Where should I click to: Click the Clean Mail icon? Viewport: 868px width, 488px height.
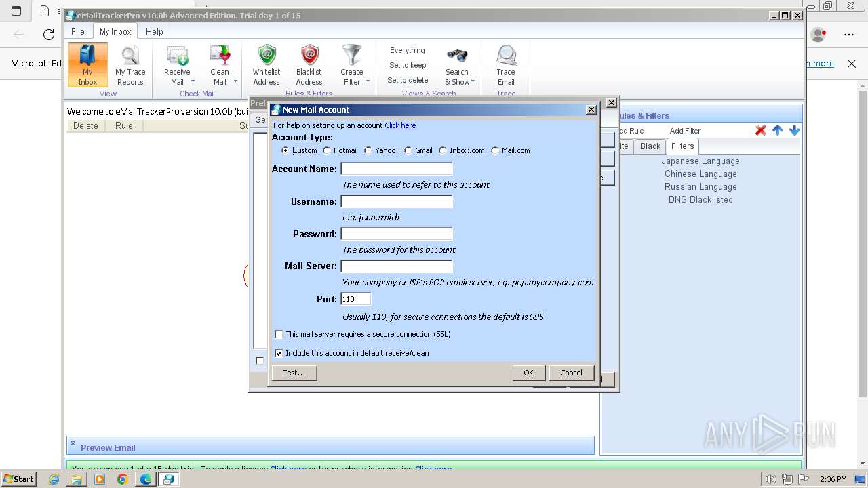pos(220,56)
